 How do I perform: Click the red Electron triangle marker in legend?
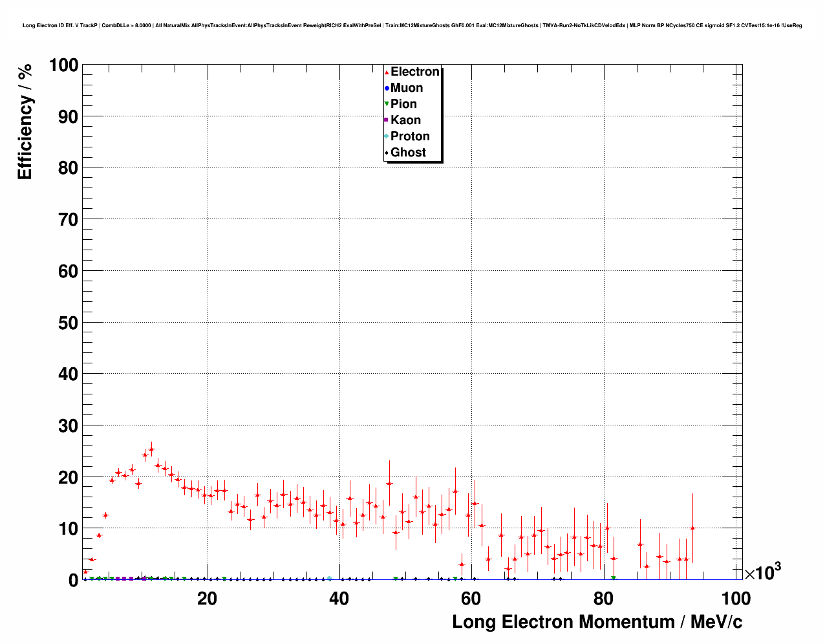387,72
